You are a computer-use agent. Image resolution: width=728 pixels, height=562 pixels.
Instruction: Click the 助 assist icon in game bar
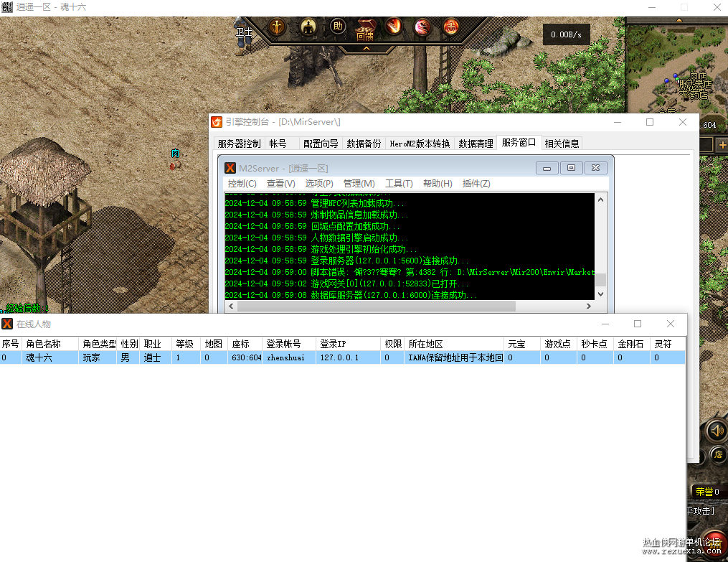[338, 27]
